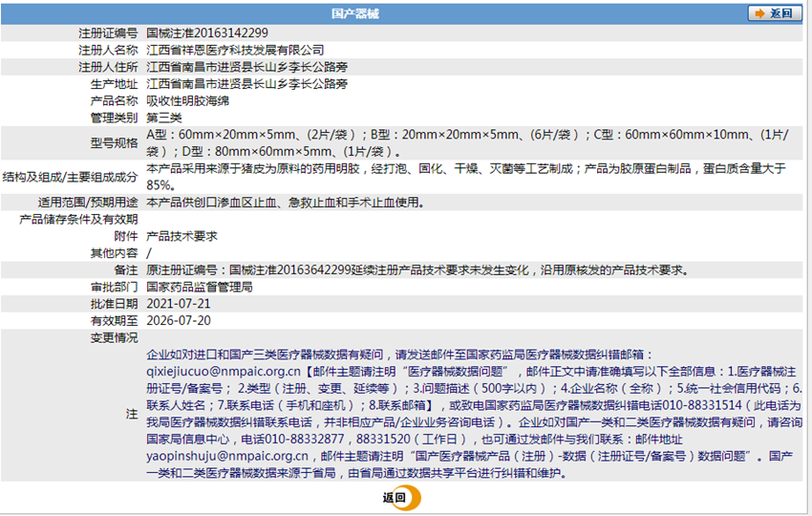Click the 审批部门 label
This screenshot has width=812, height=516.
[x=114, y=287]
